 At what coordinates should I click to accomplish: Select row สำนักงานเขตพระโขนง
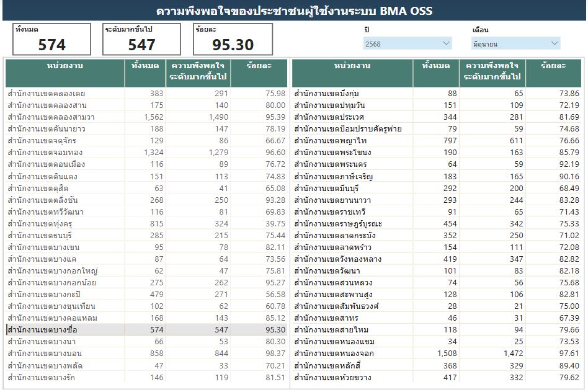(437, 153)
